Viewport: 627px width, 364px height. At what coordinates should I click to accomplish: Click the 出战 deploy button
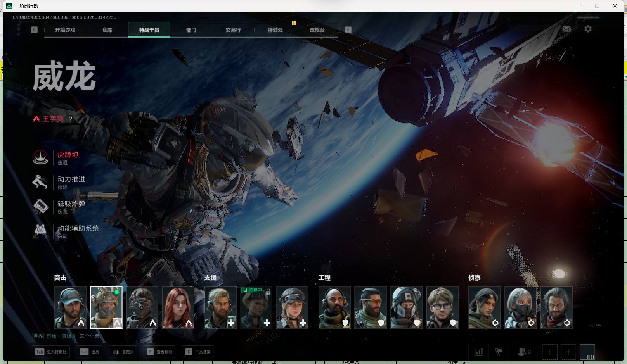[90, 352]
